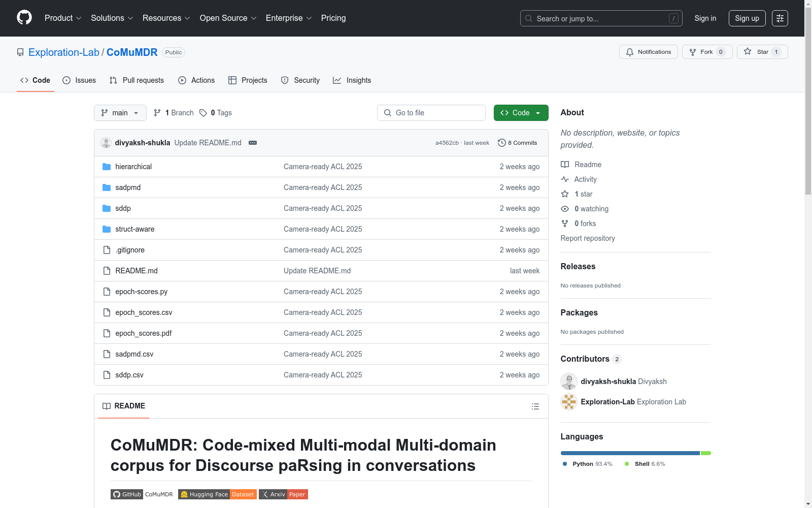Click the branch count icon
The image size is (812, 508).
click(x=157, y=113)
